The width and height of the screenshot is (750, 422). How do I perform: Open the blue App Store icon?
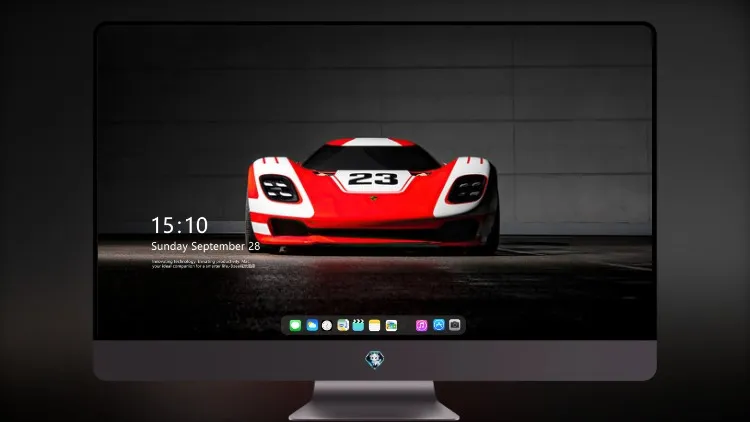point(439,325)
